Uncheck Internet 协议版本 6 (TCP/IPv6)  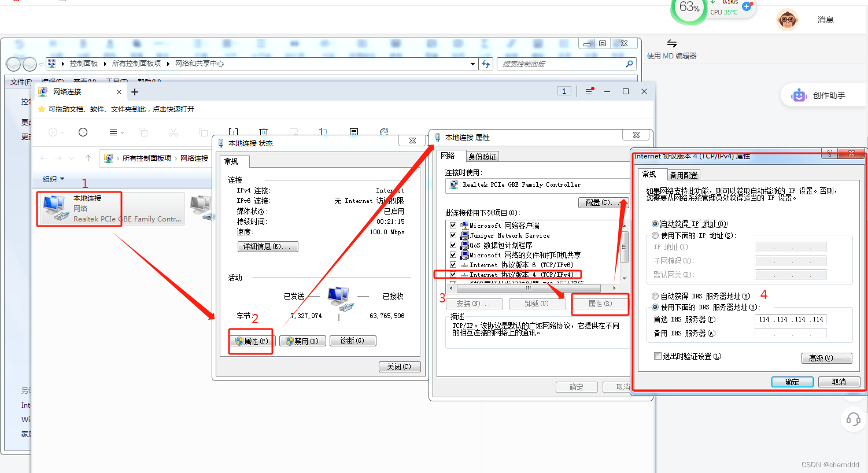click(x=453, y=264)
